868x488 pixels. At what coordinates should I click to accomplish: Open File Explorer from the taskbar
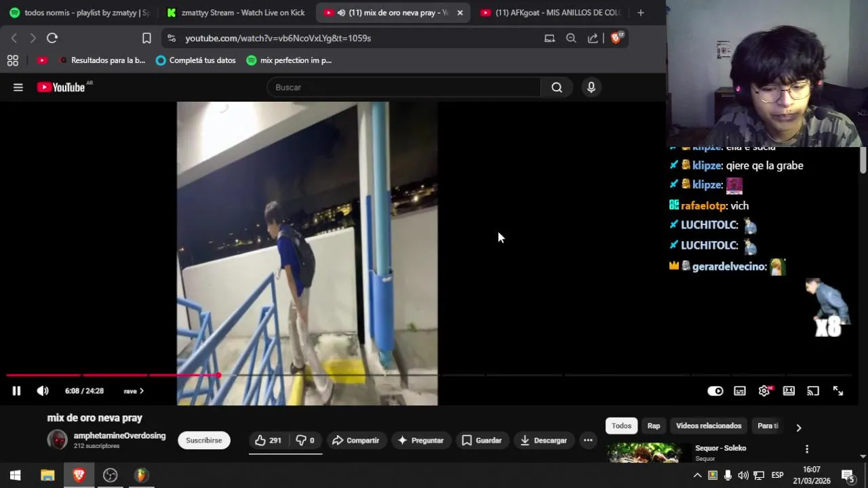coord(47,475)
